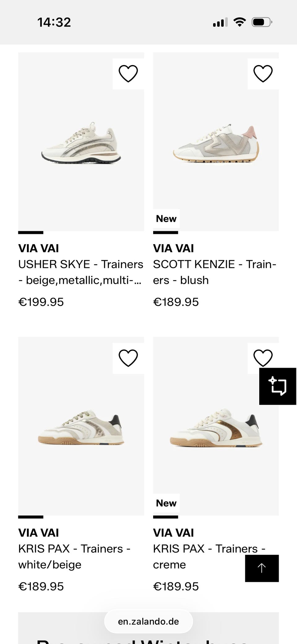Viewport: 297px width, 644px height.
Task: Tap the New badge on SCOTT KENZIE
Action: tap(166, 218)
